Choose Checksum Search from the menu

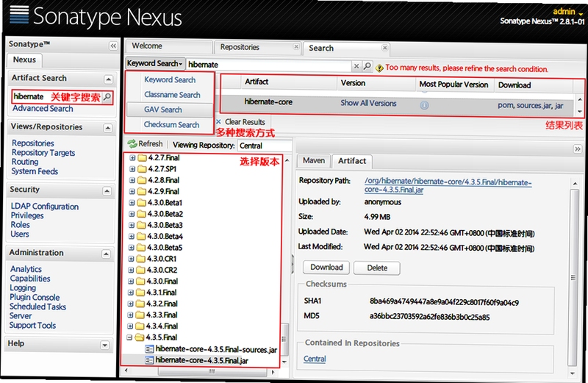[171, 124]
